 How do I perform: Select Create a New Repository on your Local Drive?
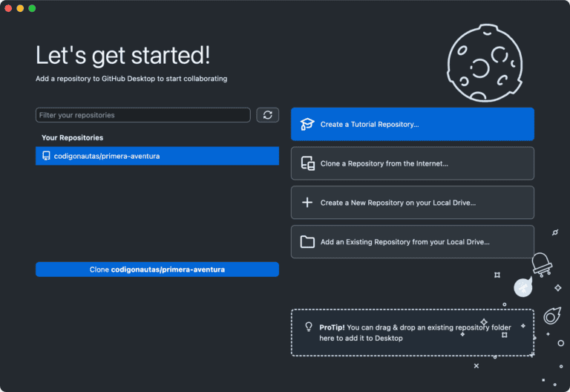[398, 203]
